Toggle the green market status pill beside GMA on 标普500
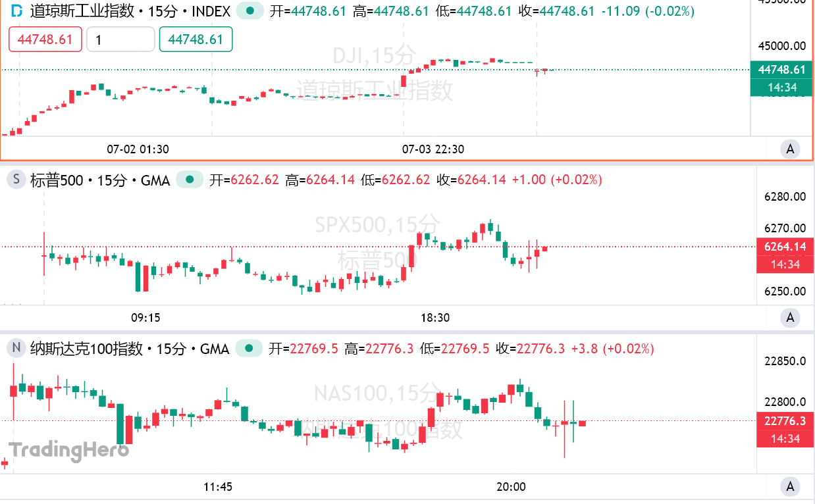 [x=190, y=180]
